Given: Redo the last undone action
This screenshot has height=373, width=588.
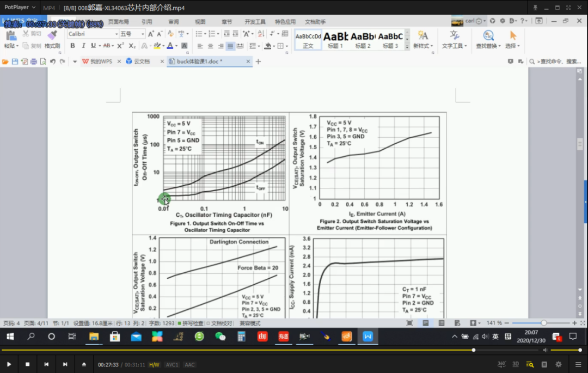Looking at the screenshot, I should (x=62, y=62).
